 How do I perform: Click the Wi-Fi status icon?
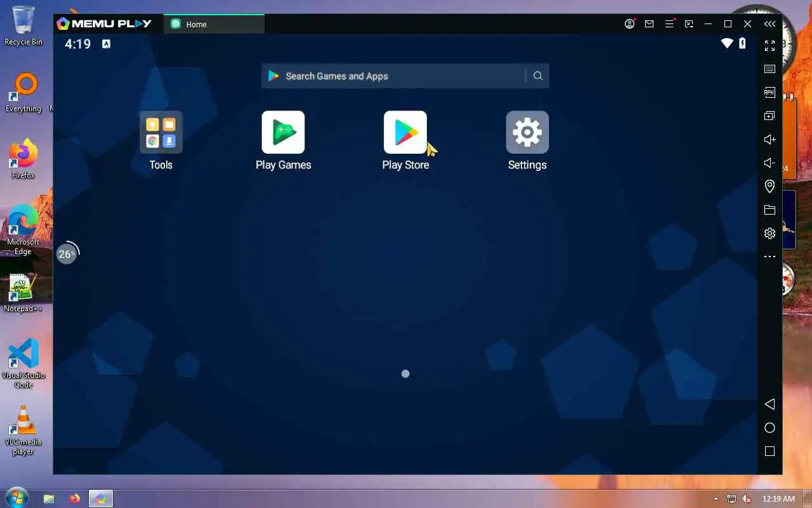point(727,43)
